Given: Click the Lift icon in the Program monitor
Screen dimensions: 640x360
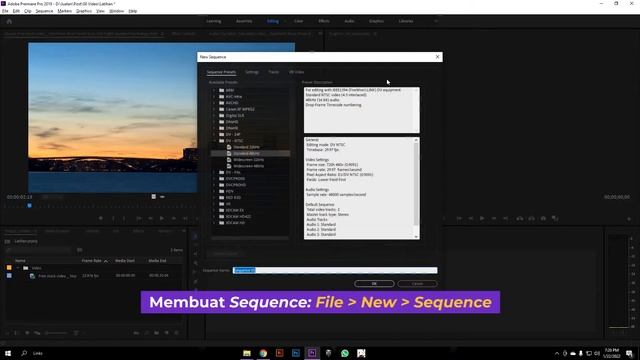Looking at the screenshot, I should click(x=520, y=218).
